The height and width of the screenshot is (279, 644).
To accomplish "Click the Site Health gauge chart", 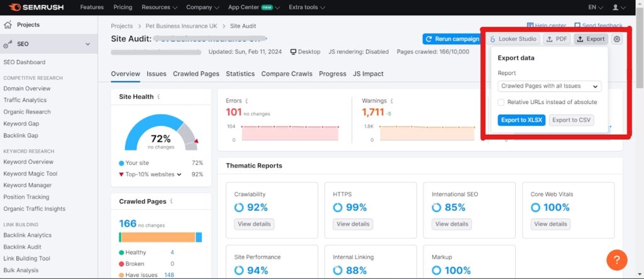I will [161, 132].
